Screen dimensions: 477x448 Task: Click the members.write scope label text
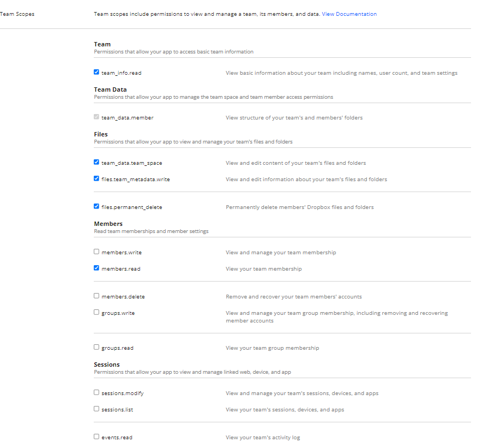(121, 253)
